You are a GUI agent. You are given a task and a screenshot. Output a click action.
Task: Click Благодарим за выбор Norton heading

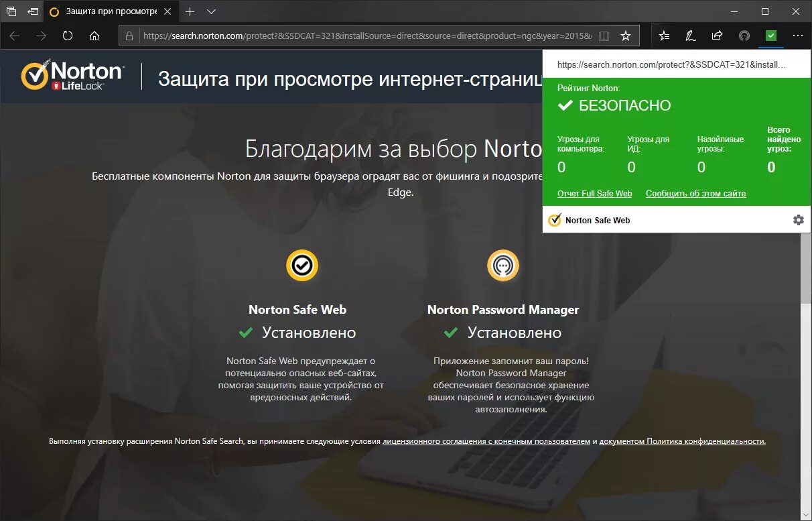(x=393, y=148)
